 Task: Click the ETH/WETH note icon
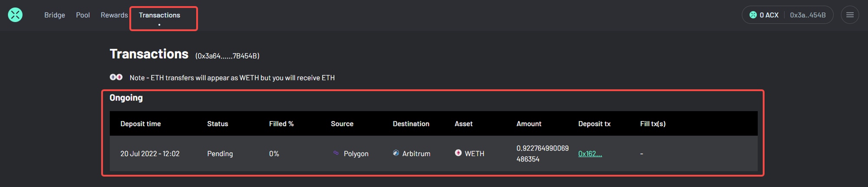tap(116, 77)
